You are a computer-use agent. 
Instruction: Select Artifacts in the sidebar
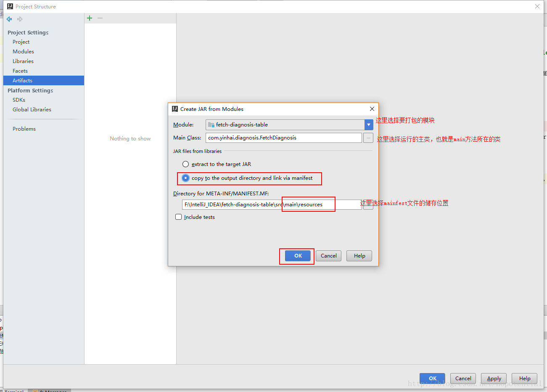tap(44, 81)
